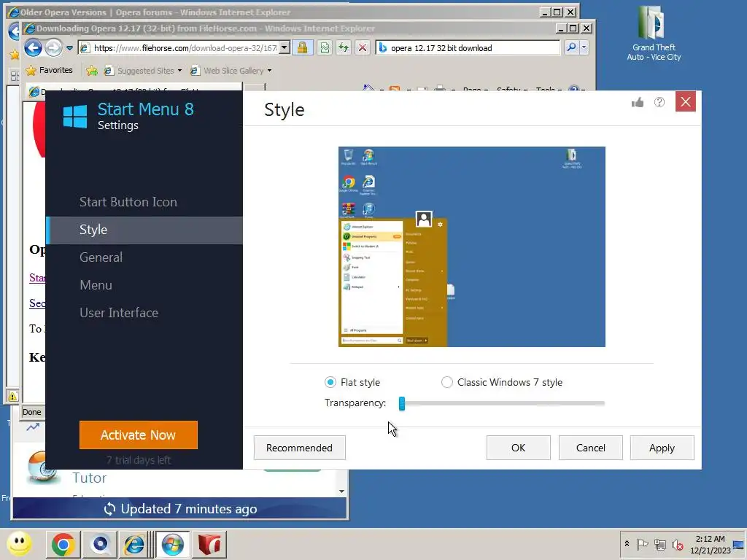Click the filehorse.com address bar

[x=185, y=47]
